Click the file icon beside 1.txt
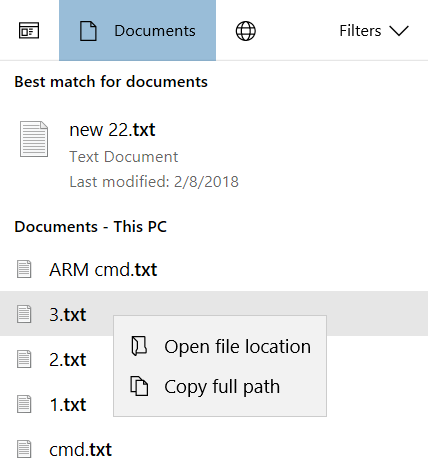The width and height of the screenshot is (428, 474). [x=24, y=404]
